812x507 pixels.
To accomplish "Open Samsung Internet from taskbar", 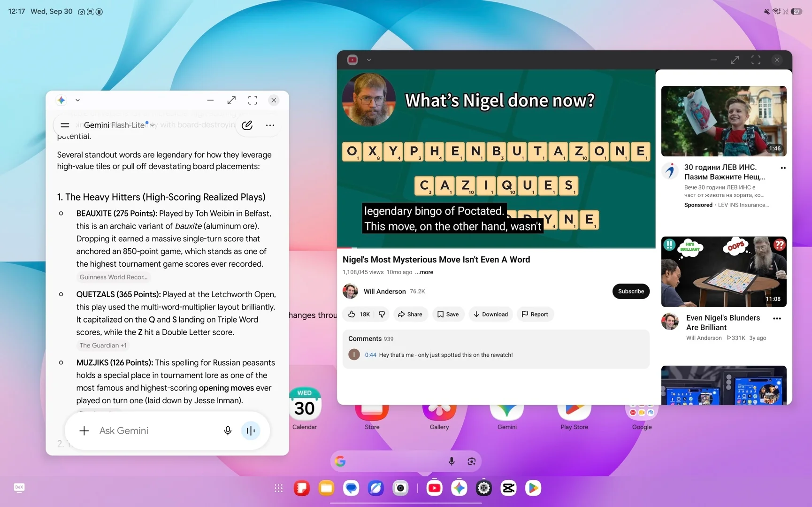I will point(375,488).
